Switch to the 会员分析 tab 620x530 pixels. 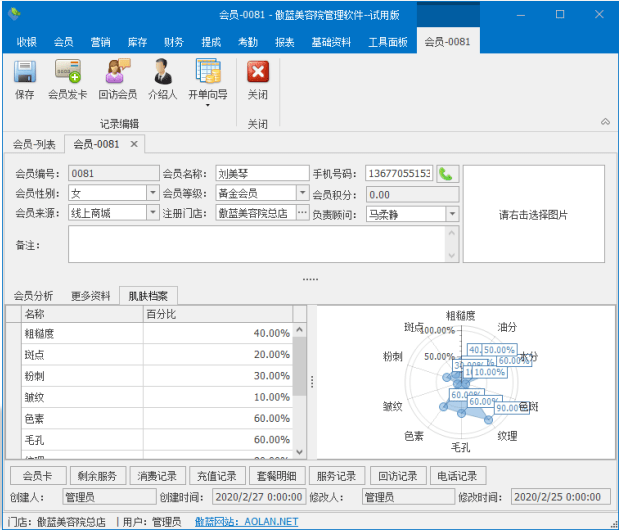[x=33, y=296]
